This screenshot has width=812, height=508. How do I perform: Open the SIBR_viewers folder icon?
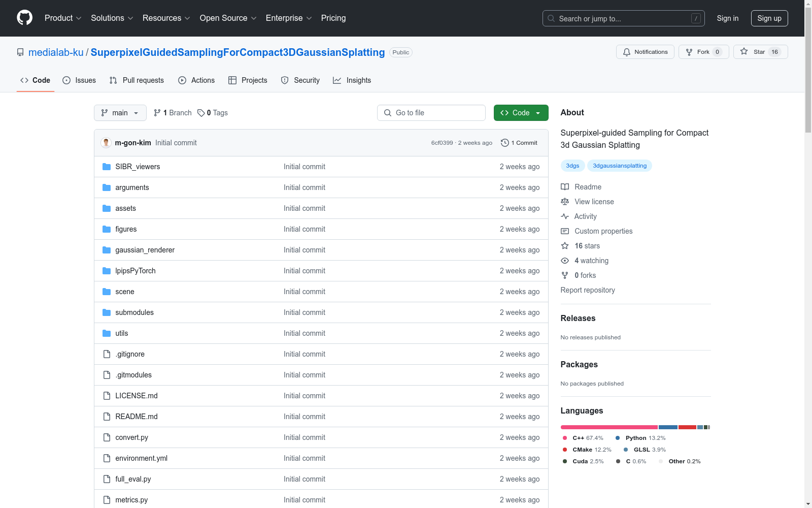107,167
